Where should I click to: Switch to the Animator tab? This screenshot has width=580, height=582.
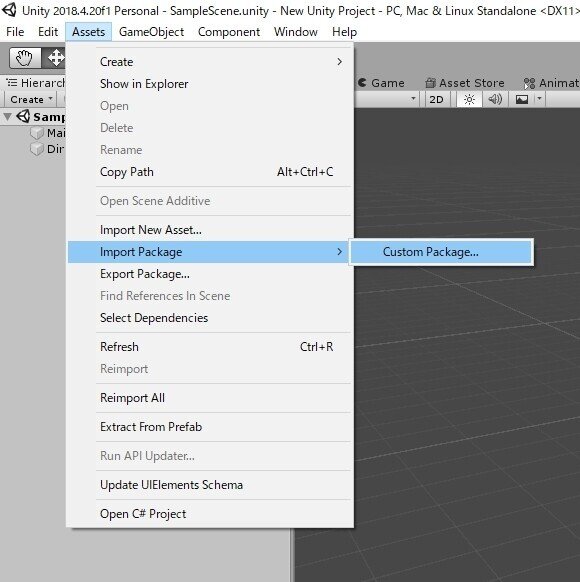pyautogui.click(x=551, y=83)
